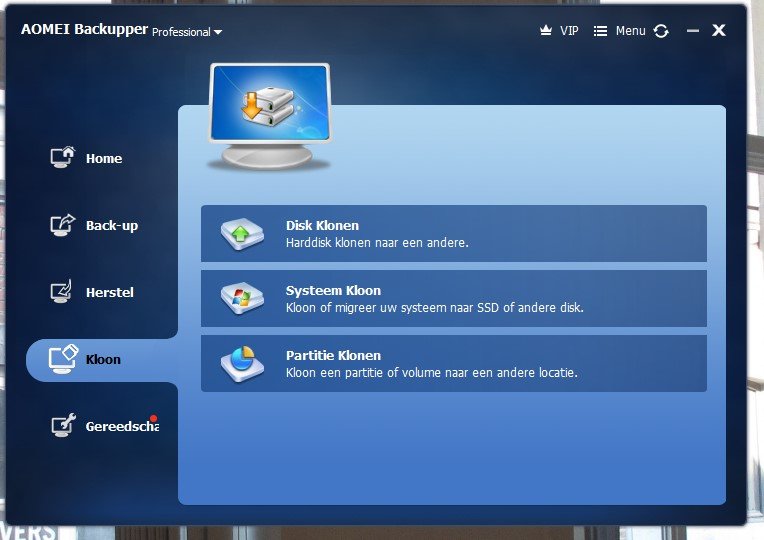The image size is (764, 540).
Task: Start Systeem Kloon option
Action: (x=454, y=298)
